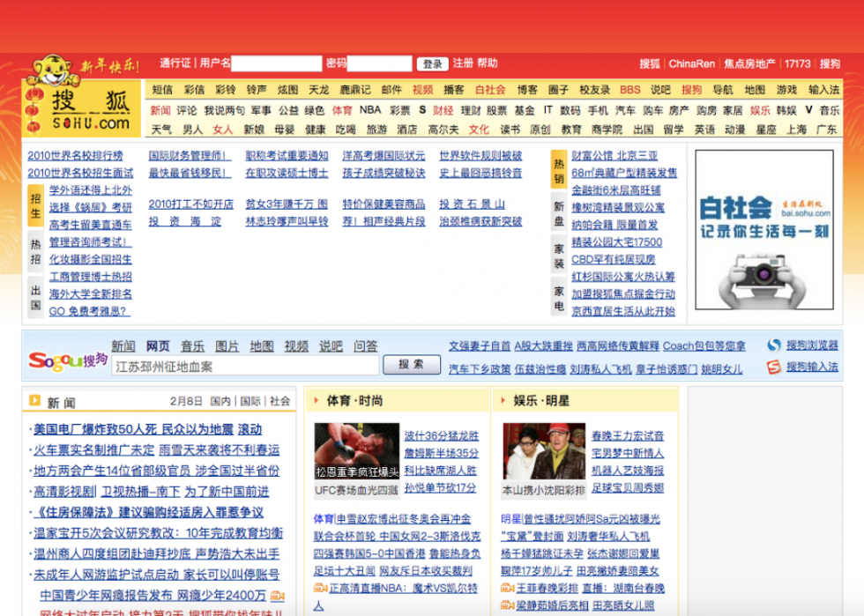Open the 帮助 help link
864x616 pixels.
487,63
